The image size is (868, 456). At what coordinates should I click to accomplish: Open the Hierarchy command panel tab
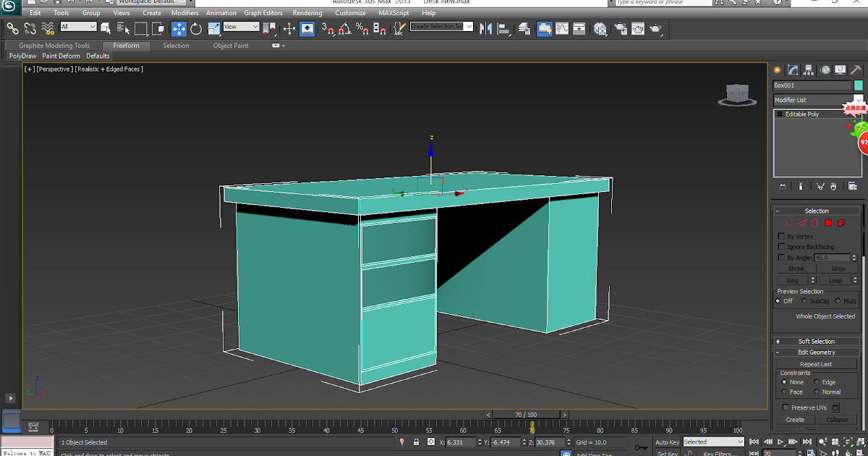(x=809, y=70)
